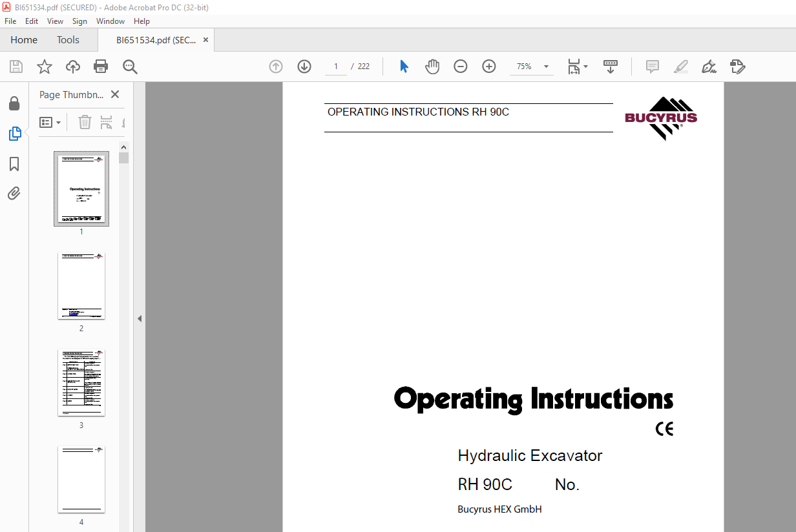
Task: Click the insert pages icon in thumbnails panel
Action: [107, 122]
